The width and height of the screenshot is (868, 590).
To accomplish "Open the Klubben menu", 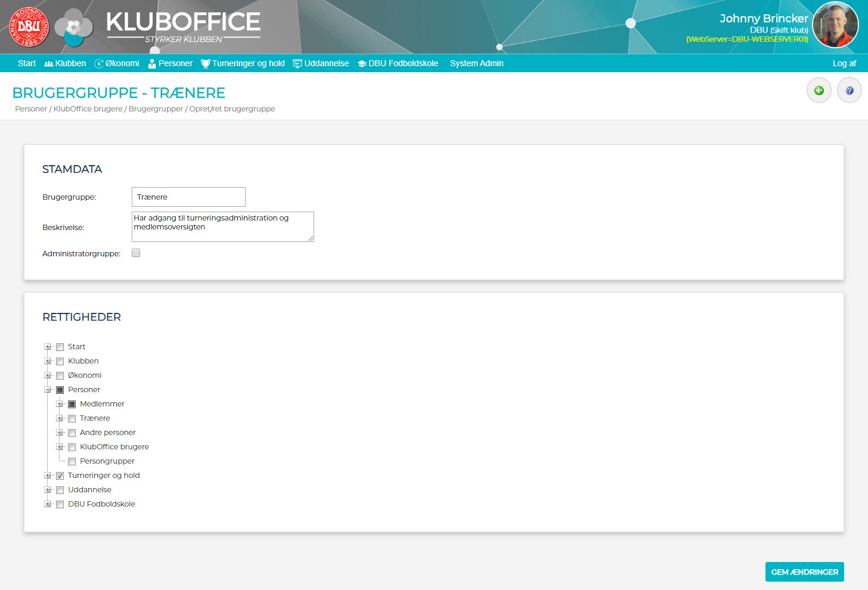I will pos(70,63).
